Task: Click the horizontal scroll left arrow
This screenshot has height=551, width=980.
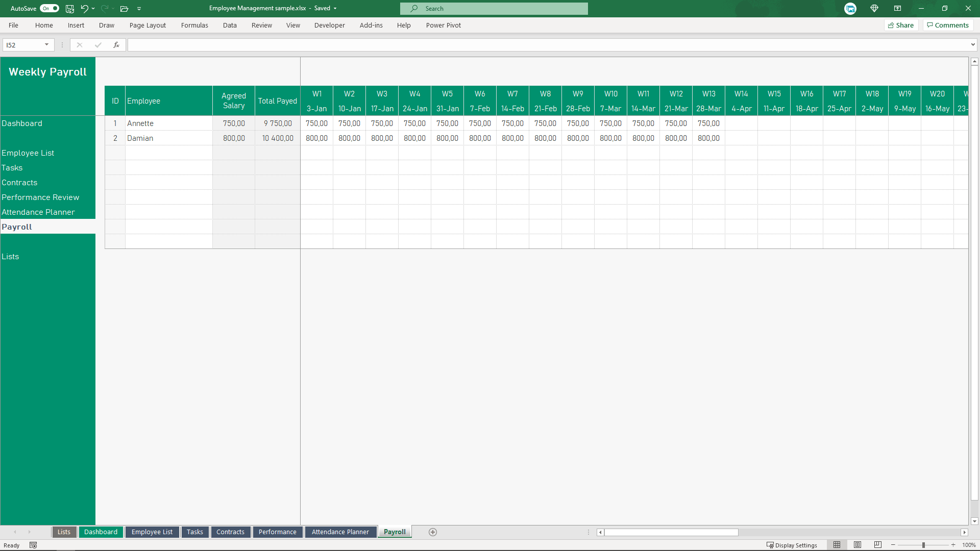Action: [x=601, y=532]
